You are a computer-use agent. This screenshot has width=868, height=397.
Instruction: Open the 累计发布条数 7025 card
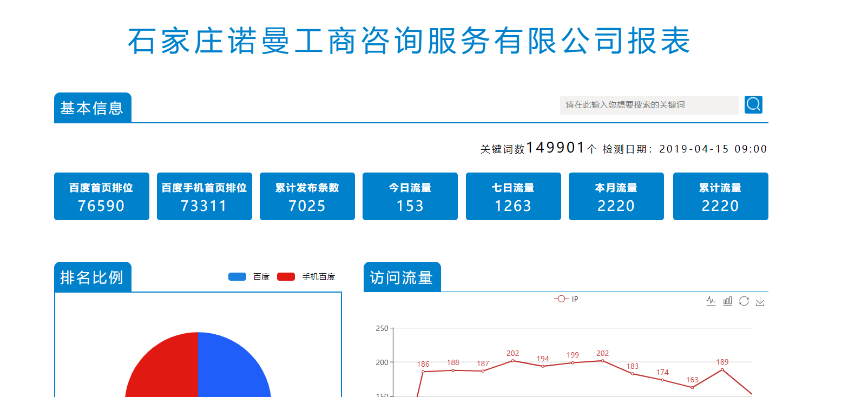[x=307, y=196]
